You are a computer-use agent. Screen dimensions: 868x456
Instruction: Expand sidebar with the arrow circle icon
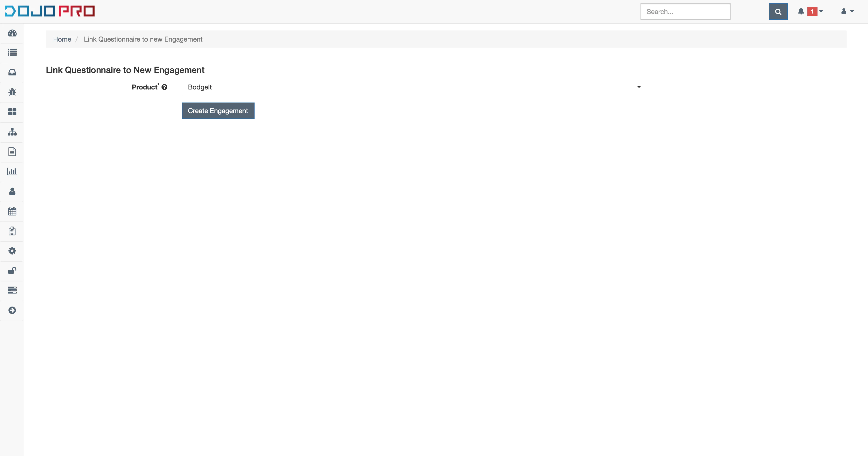click(x=12, y=310)
